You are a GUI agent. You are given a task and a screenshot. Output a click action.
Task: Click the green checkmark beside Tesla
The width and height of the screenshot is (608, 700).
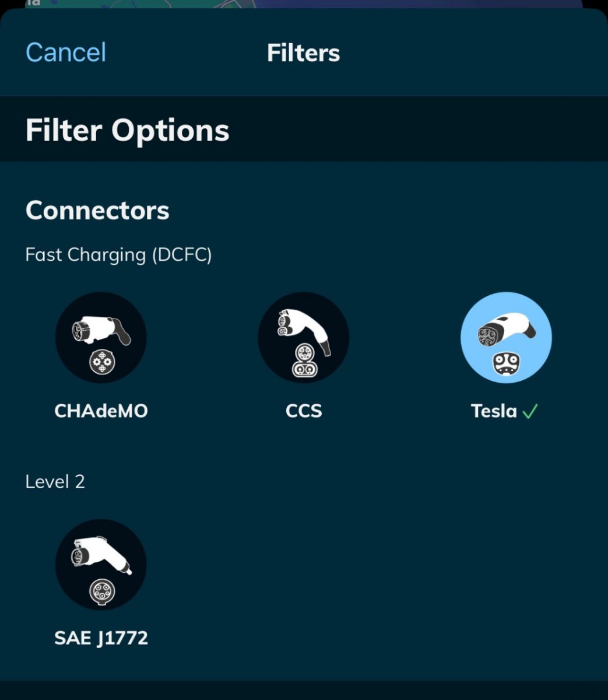pyautogui.click(x=530, y=412)
